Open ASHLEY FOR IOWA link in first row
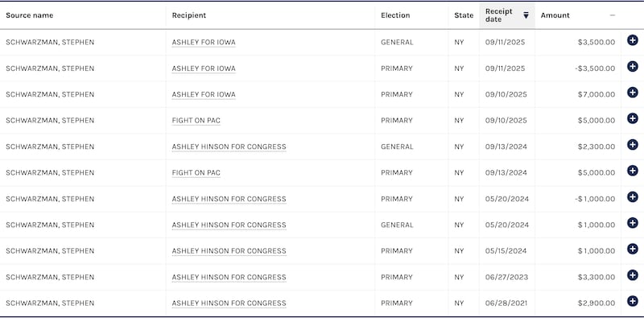This screenshot has width=644, height=318. pos(204,43)
